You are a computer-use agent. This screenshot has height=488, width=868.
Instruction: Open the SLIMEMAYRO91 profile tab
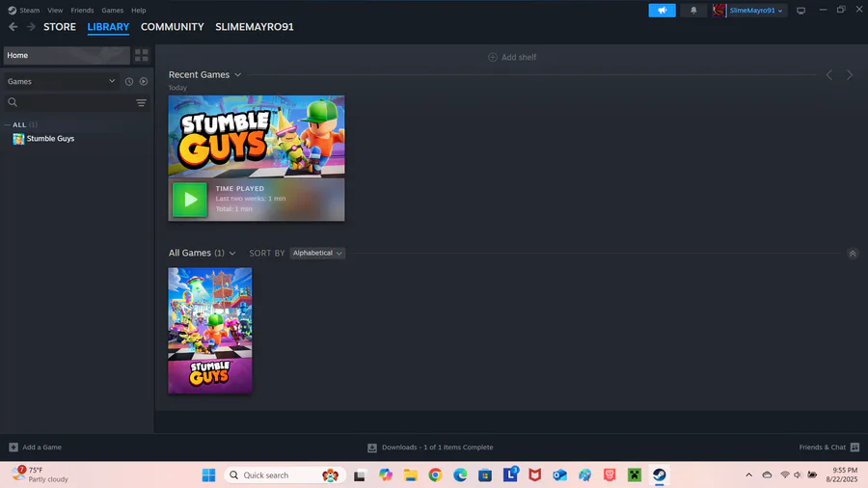tap(254, 27)
